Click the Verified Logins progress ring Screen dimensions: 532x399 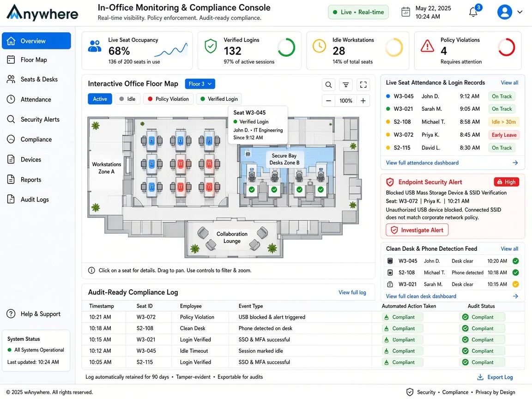[x=286, y=47]
